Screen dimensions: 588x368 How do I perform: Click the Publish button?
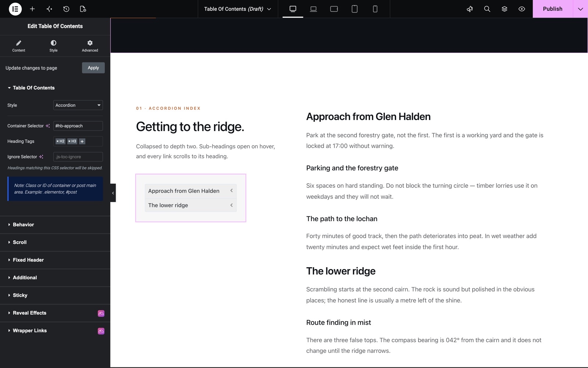pyautogui.click(x=553, y=9)
